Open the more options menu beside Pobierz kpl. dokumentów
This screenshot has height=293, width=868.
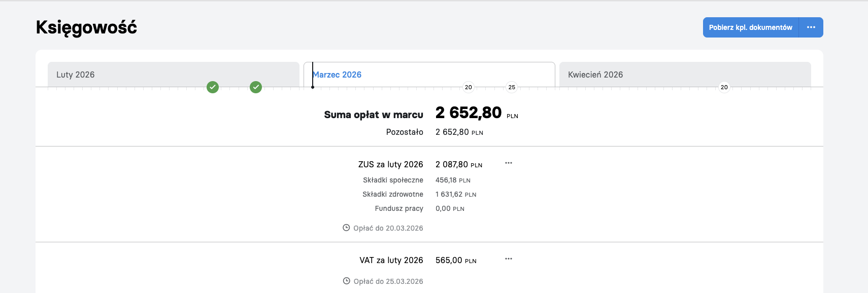(811, 27)
